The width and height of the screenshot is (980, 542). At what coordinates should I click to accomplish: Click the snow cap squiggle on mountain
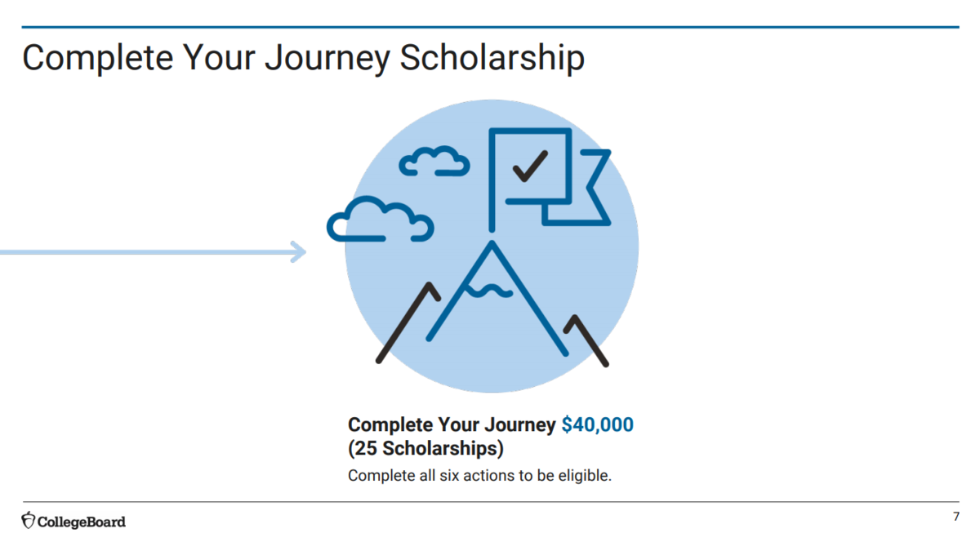tap(491, 288)
